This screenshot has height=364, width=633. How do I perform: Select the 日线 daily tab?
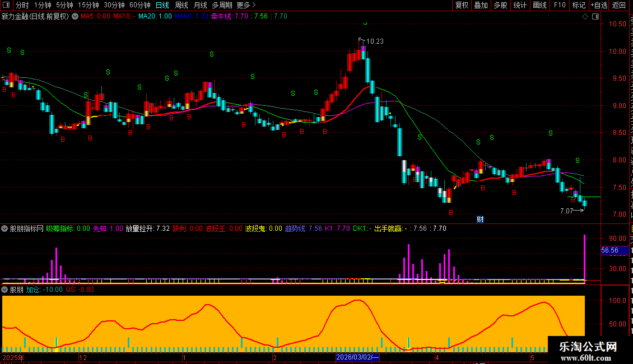coord(162,5)
